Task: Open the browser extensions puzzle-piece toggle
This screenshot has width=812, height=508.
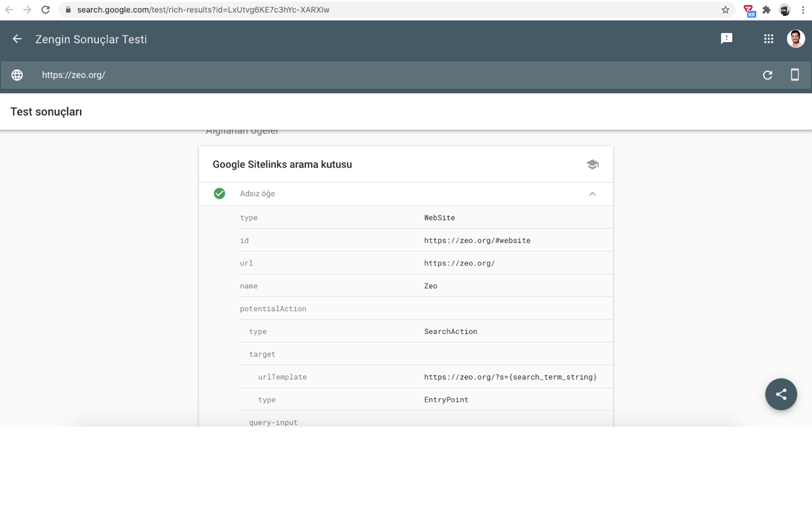Action: (x=766, y=10)
